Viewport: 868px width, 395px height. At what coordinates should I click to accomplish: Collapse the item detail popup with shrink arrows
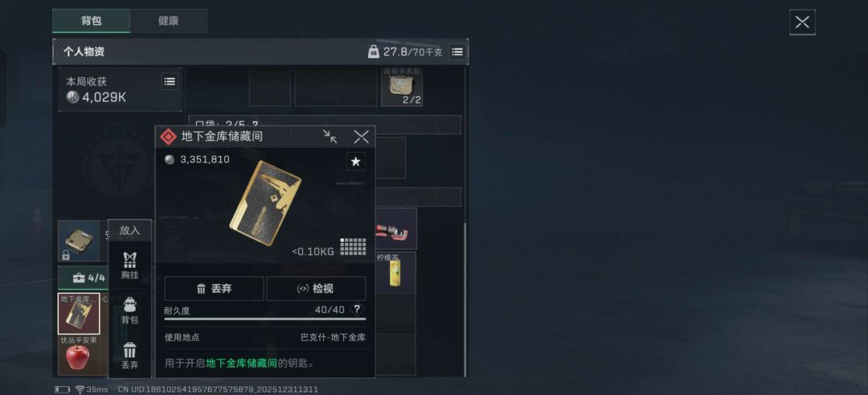[330, 136]
